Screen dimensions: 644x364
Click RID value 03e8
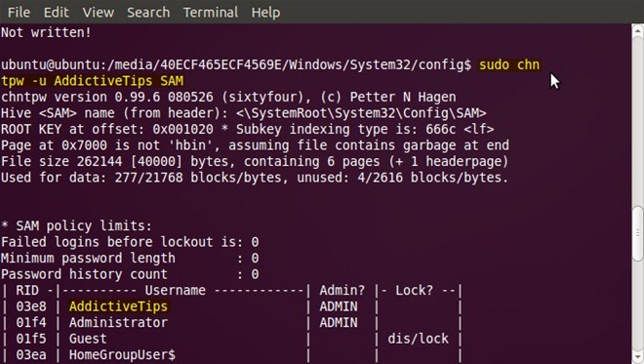31,306
